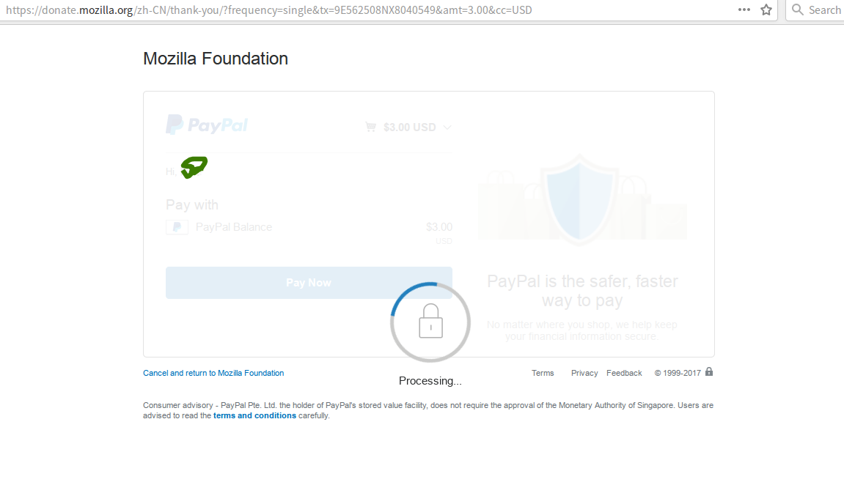Click the "Processing..." status text

pyautogui.click(x=430, y=381)
